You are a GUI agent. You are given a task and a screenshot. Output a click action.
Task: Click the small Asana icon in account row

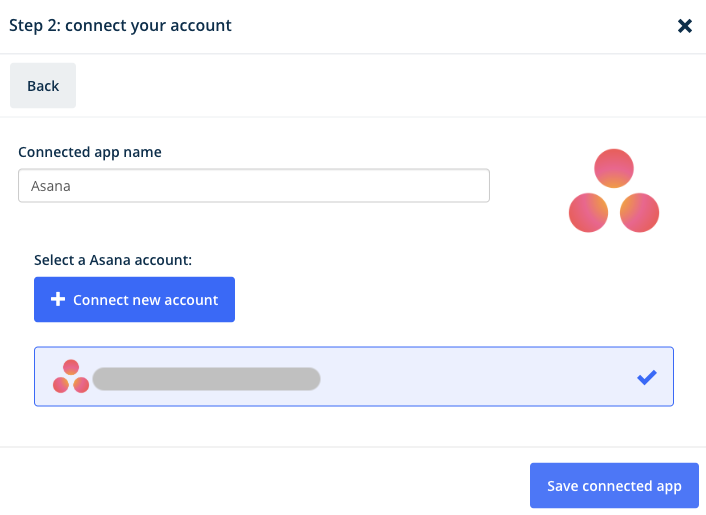pyautogui.click(x=71, y=376)
